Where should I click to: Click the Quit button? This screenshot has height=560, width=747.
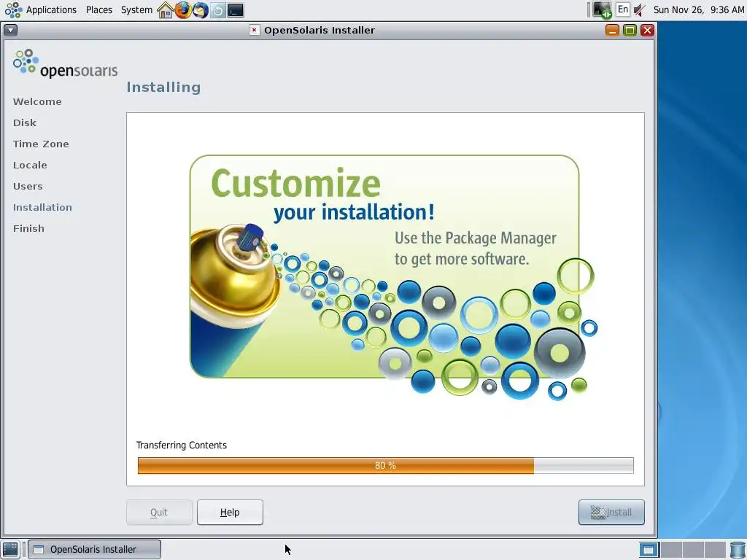click(x=159, y=513)
